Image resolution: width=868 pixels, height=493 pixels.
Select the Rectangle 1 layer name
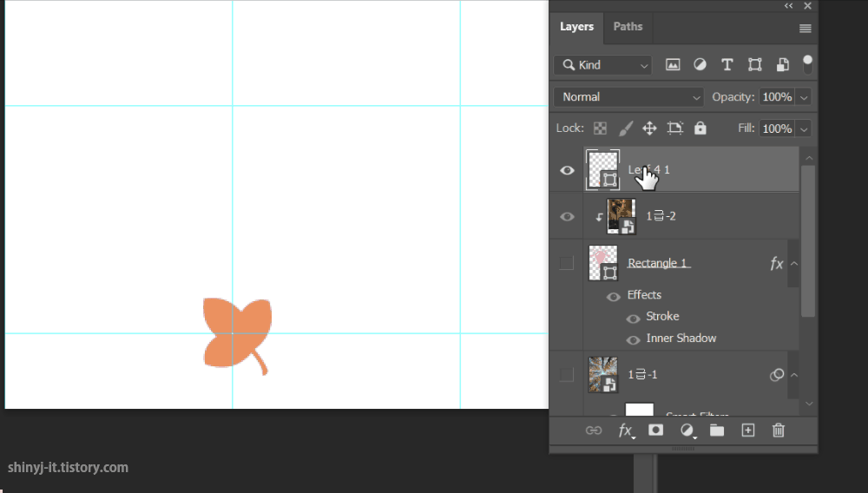pos(658,263)
